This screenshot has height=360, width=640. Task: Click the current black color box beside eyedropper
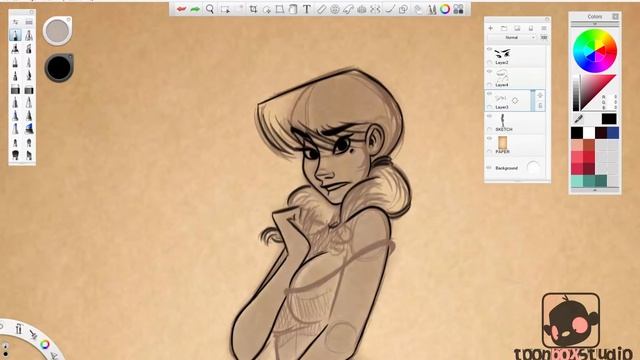pyautogui.click(x=609, y=119)
